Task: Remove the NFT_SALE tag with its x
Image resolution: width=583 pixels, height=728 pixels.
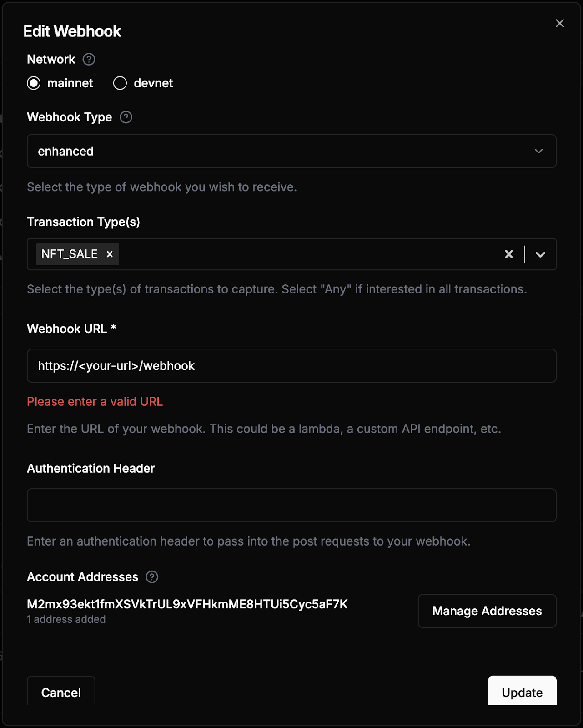Action: click(110, 254)
